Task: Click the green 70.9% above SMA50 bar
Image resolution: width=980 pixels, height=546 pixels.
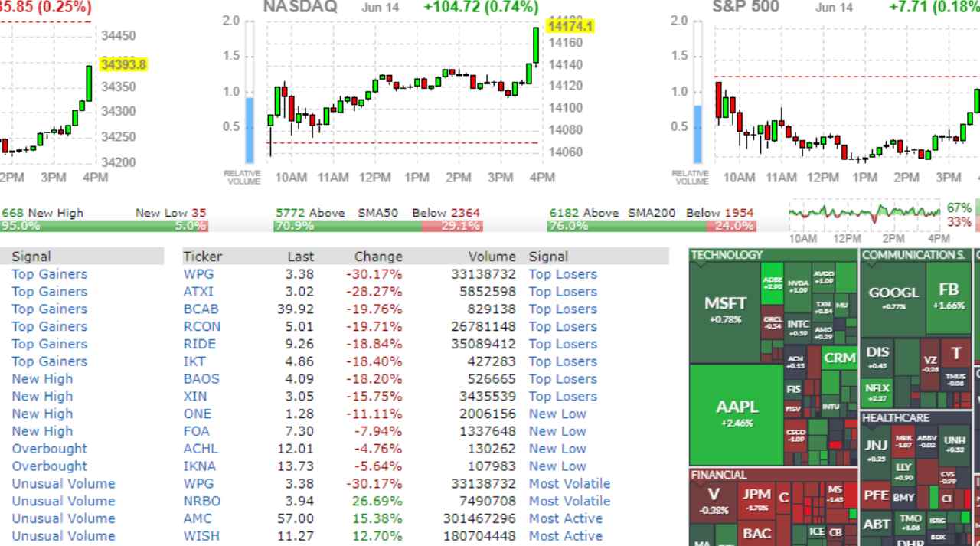Action: (x=347, y=226)
